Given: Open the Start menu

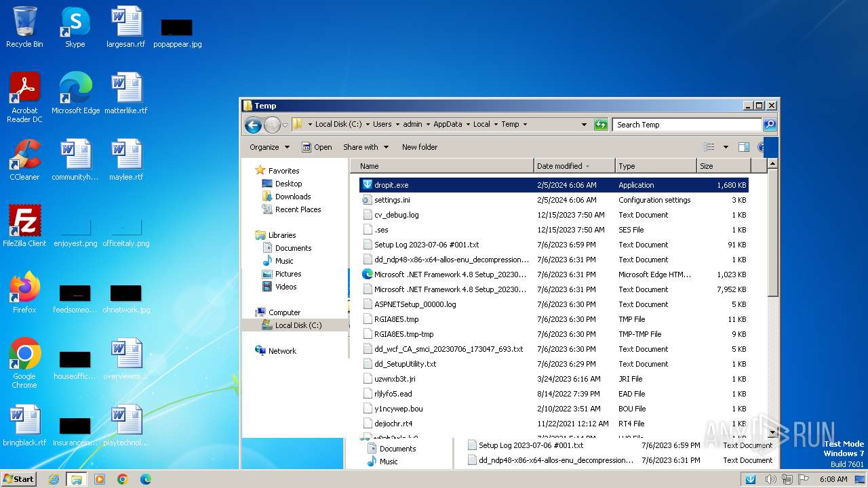Looking at the screenshot, I should 19,479.
